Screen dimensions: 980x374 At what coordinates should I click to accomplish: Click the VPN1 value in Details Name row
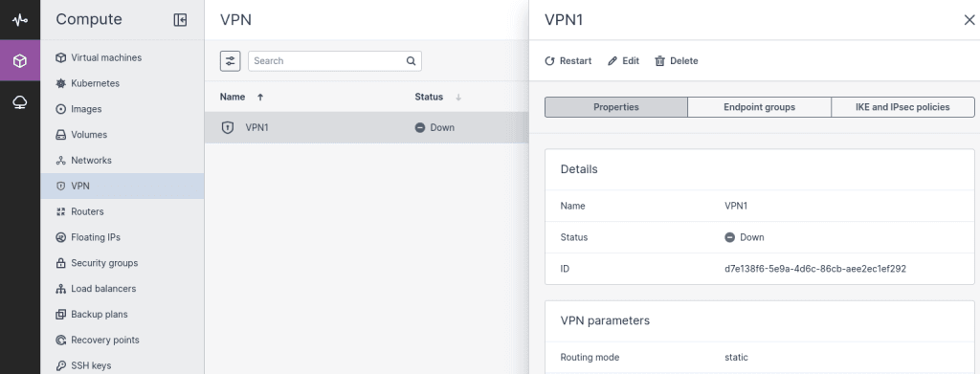click(736, 206)
